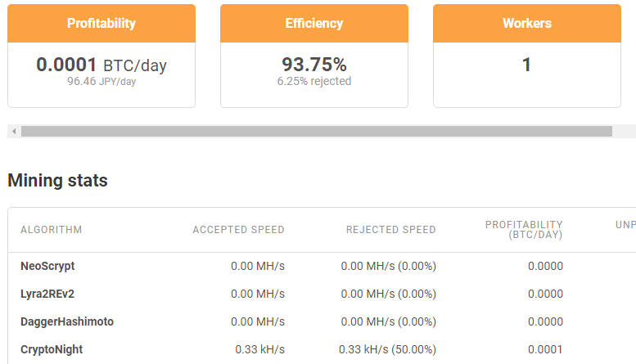Screen dimensions: 636x364
Task: Open the Profitability card header
Action: click(101, 24)
